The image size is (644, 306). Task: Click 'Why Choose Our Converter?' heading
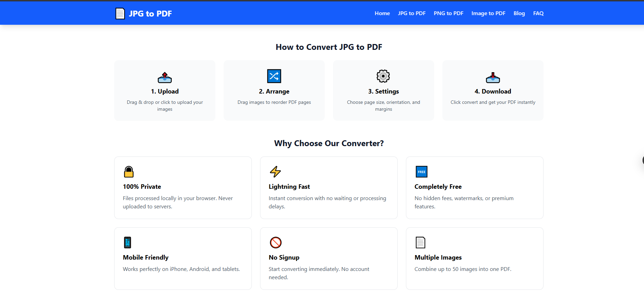click(x=329, y=143)
